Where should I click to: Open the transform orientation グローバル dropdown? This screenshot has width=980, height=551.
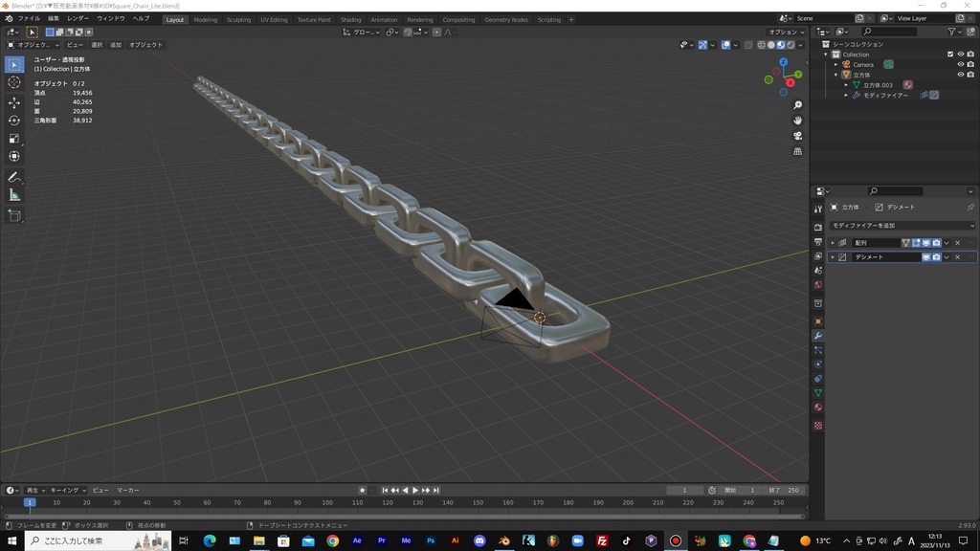click(x=366, y=32)
